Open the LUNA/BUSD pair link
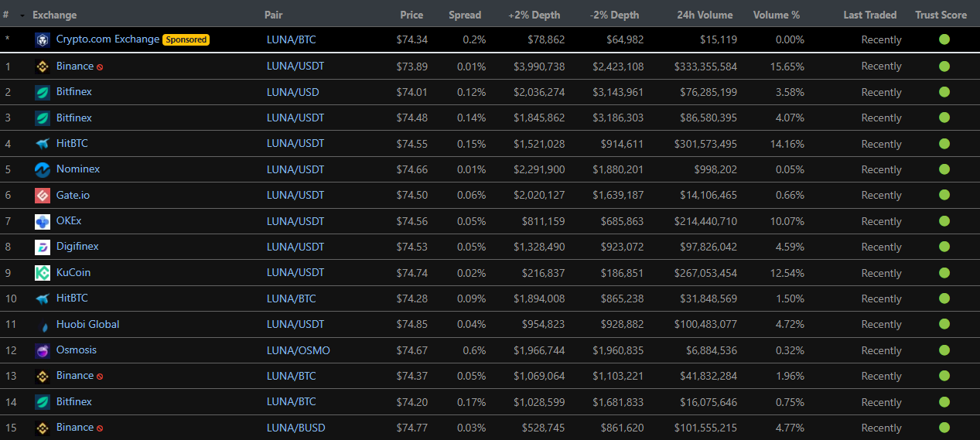The height and width of the screenshot is (440, 980). point(296,428)
